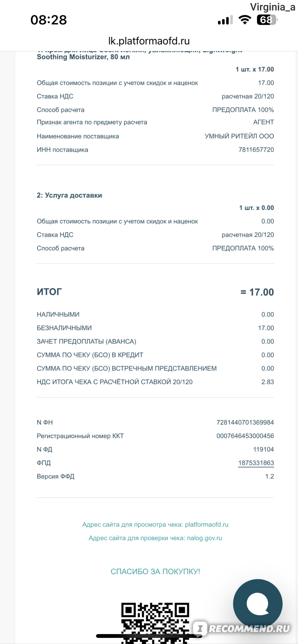Viewport: 298px width, 644px height.
Task: Tap the cellular signal bars icon
Action: click(225, 20)
